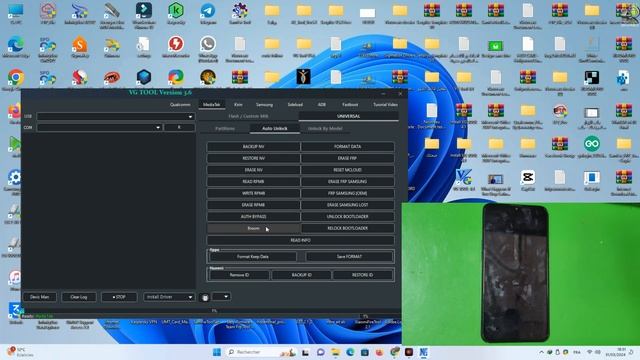Click the Clear Log button

pos(79,297)
